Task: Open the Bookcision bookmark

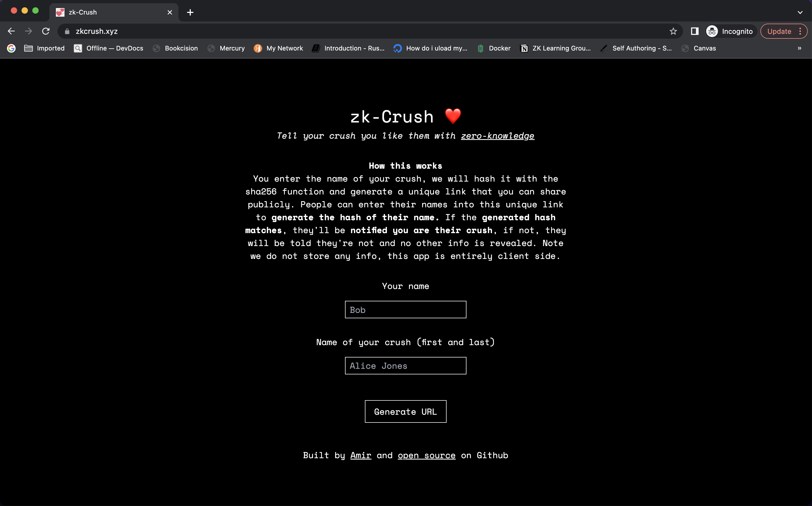Action: (x=175, y=48)
